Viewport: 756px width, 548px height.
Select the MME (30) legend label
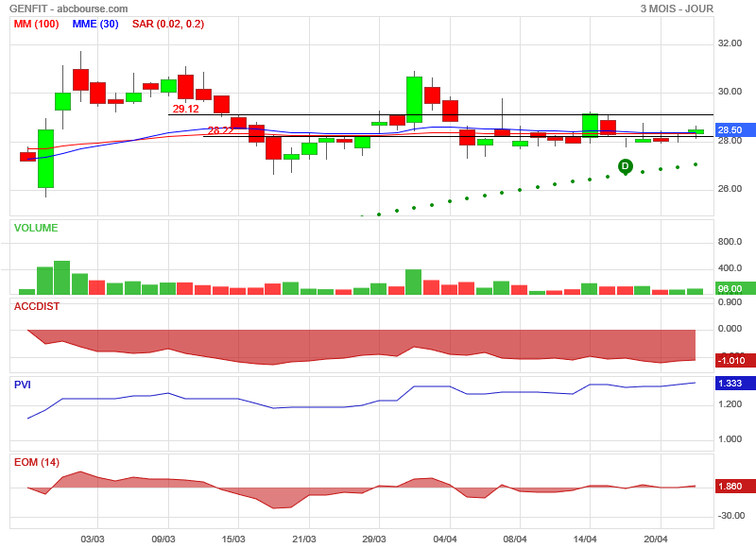tap(95, 24)
